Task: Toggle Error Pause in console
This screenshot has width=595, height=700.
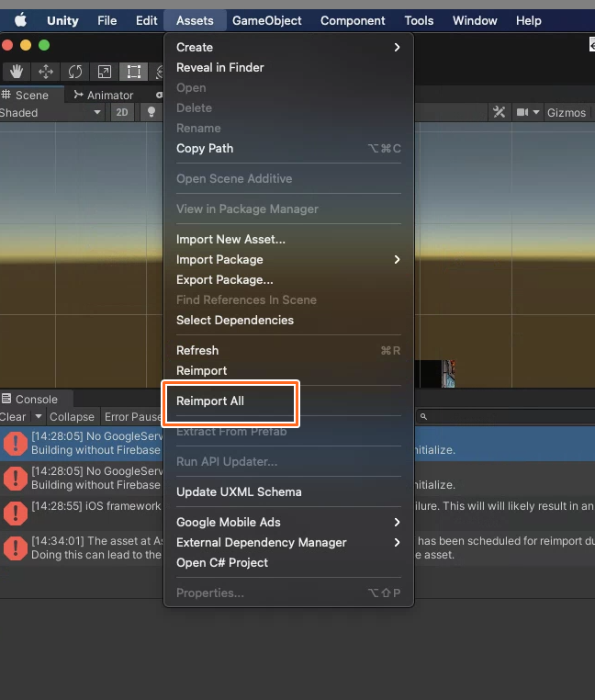Action: (x=132, y=416)
